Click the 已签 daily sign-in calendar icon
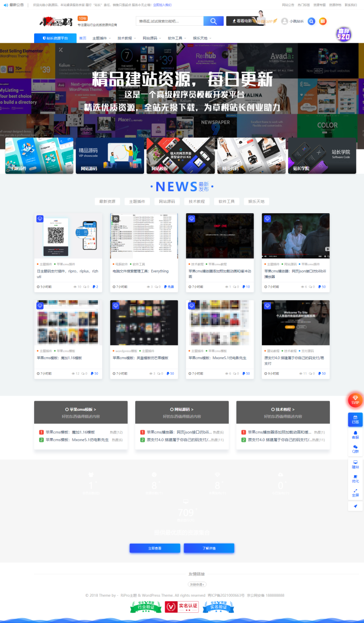This screenshot has width=364, height=623. [x=355, y=420]
